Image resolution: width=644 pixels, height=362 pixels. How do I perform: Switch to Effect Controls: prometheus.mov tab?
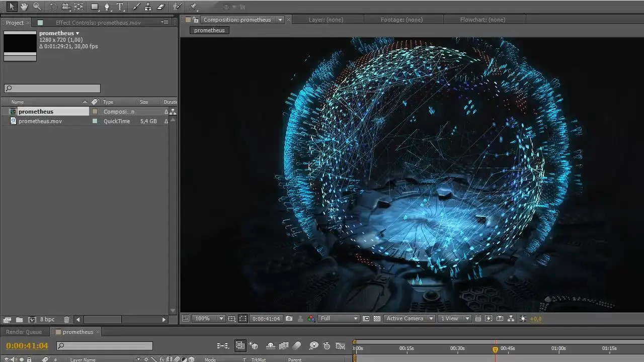pos(98,23)
